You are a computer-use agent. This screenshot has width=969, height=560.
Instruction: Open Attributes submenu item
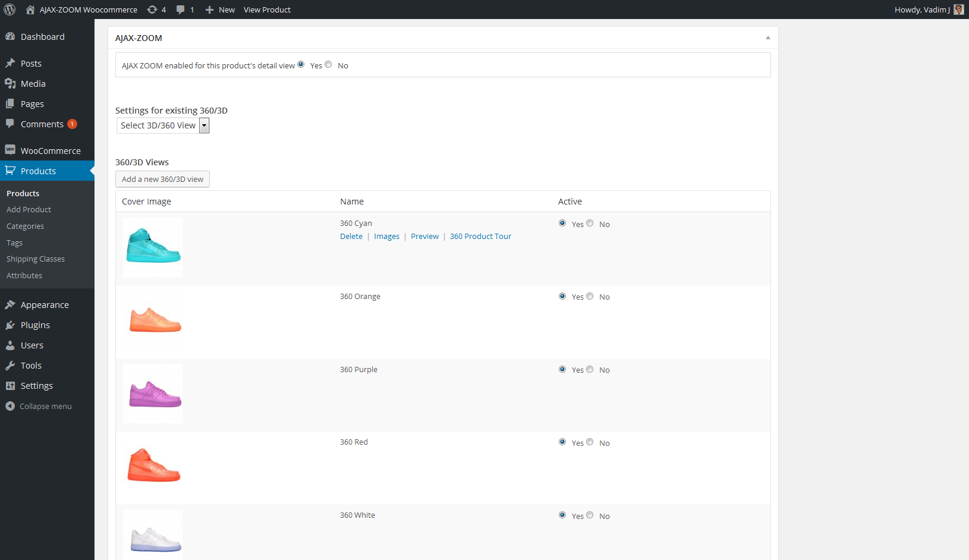click(x=24, y=275)
